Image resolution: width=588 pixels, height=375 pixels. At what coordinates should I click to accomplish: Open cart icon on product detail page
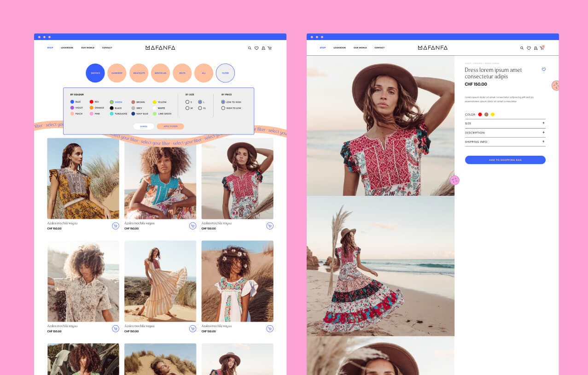542,47
